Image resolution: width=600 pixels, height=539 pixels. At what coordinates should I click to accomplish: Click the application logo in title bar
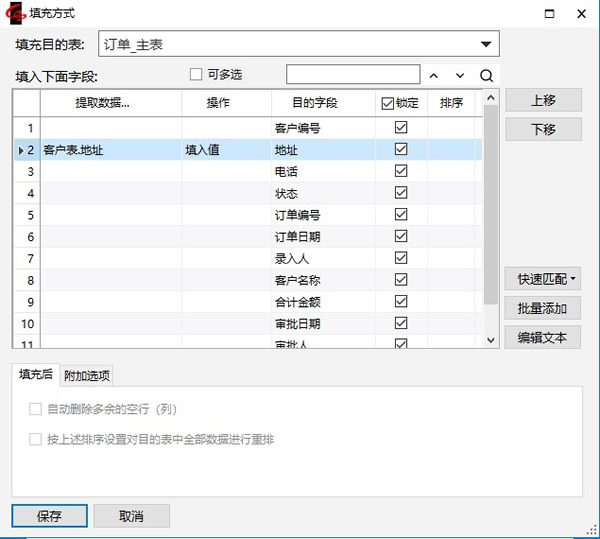(14, 14)
